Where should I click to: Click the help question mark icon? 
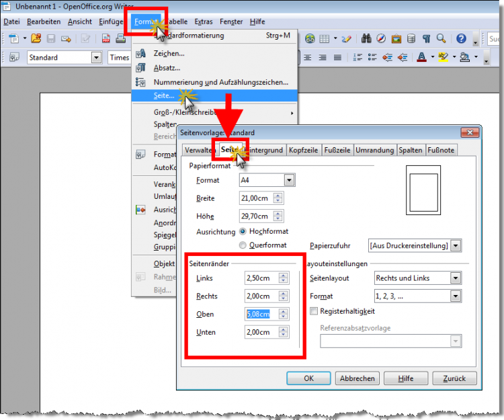(x=461, y=39)
